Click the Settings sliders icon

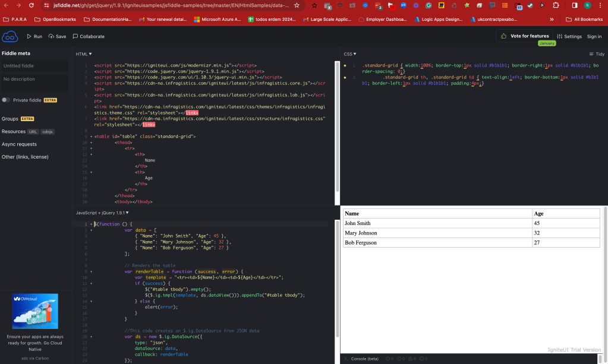point(559,36)
